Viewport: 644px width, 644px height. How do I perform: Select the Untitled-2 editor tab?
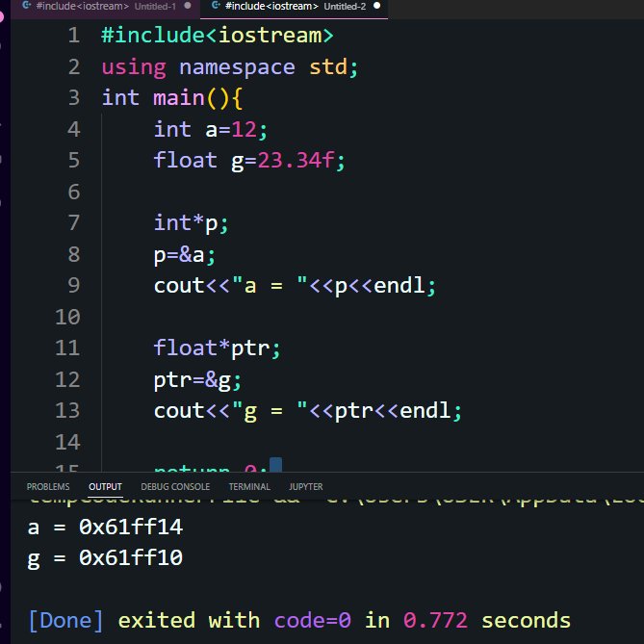click(294, 6)
